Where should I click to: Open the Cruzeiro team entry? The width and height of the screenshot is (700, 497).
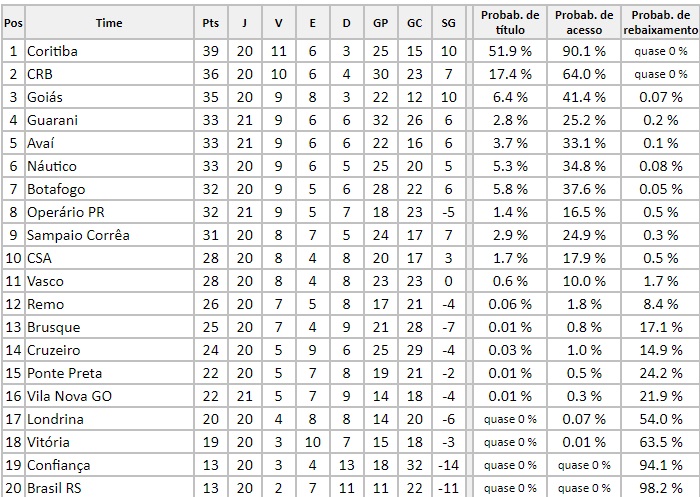pos(54,350)
